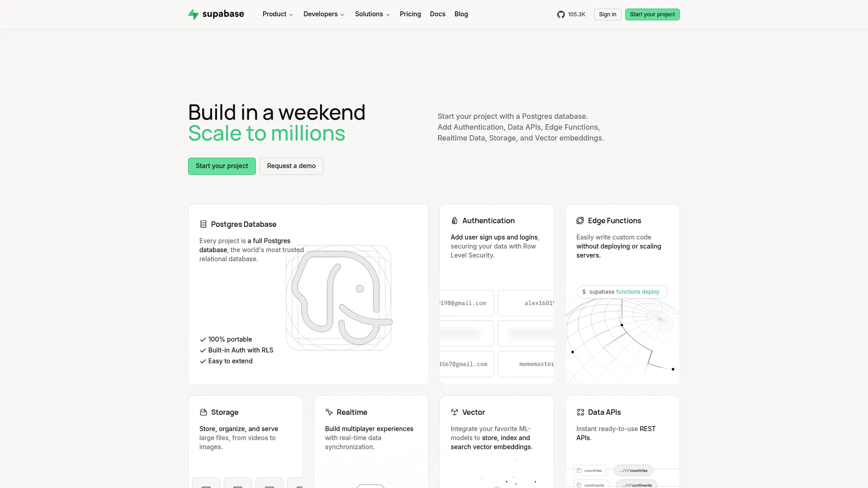Open the GitHub star count icon

coord(561,14)
